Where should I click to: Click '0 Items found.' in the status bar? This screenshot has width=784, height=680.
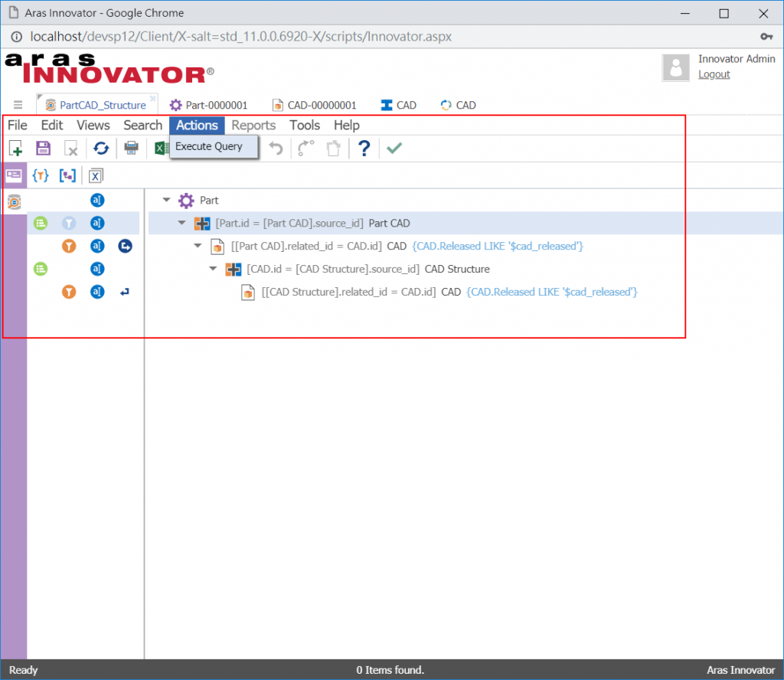coord(390,670)
